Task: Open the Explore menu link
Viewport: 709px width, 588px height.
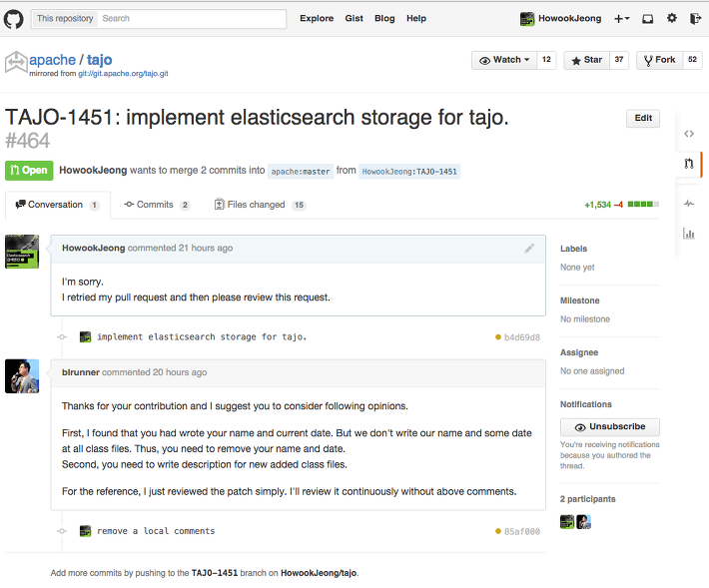Action: [317, 19]
